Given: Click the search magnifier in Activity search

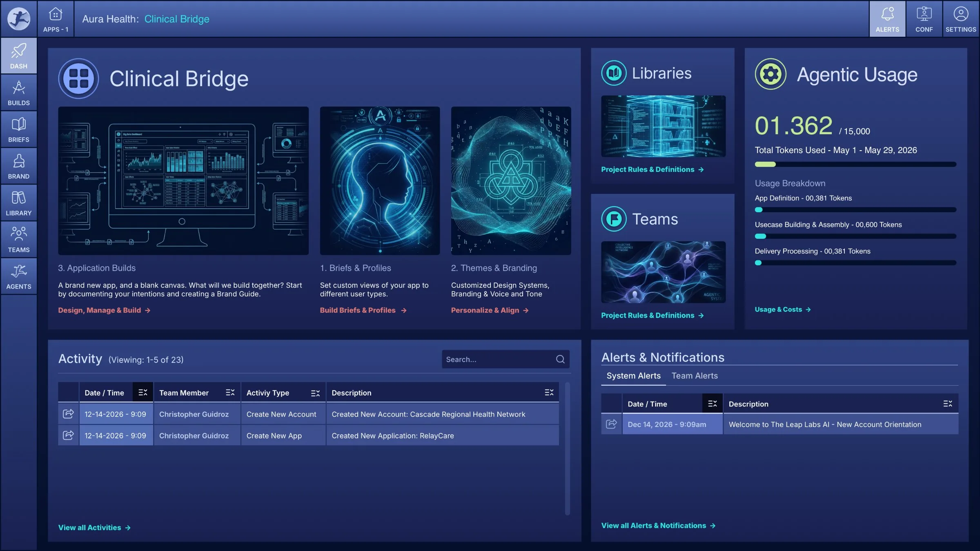Looking at the screenshot, I should click(x=560, y=359).
